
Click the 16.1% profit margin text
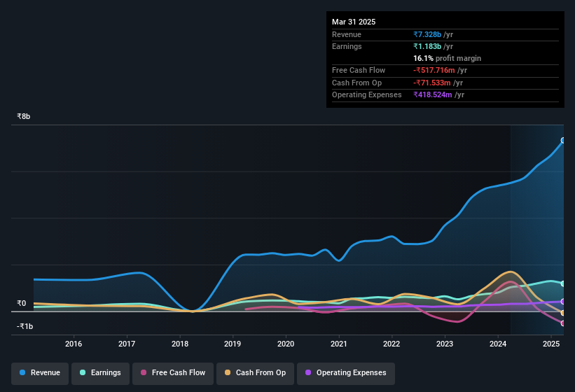(448, 58)
